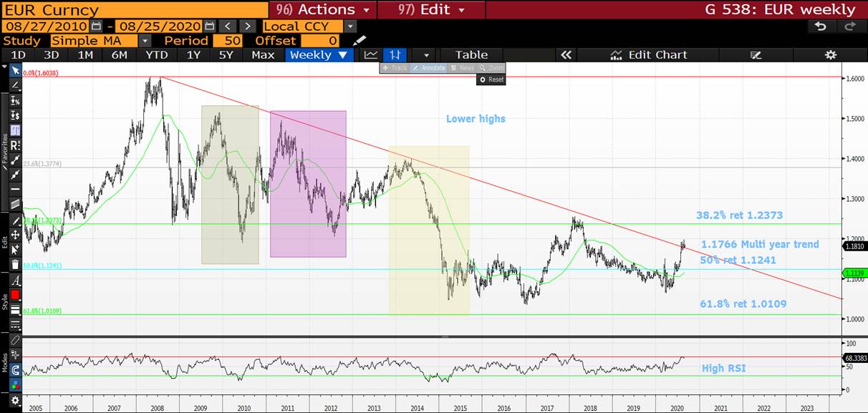868x413 pixels.
Task: Switch to line chart type
Action: (370, 55)
